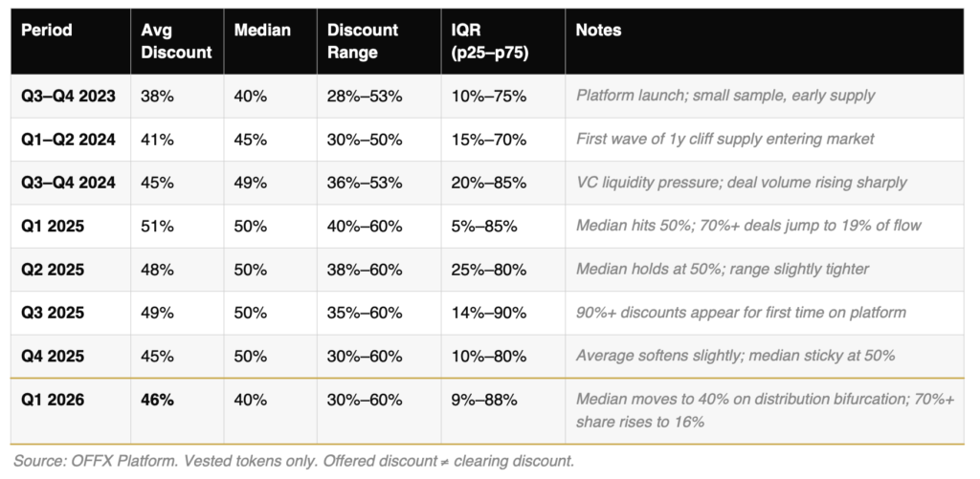Select the Q2 2025 period cell
Image resolution: width=980 pixels, height=479 pixels.
coord(53,270)
